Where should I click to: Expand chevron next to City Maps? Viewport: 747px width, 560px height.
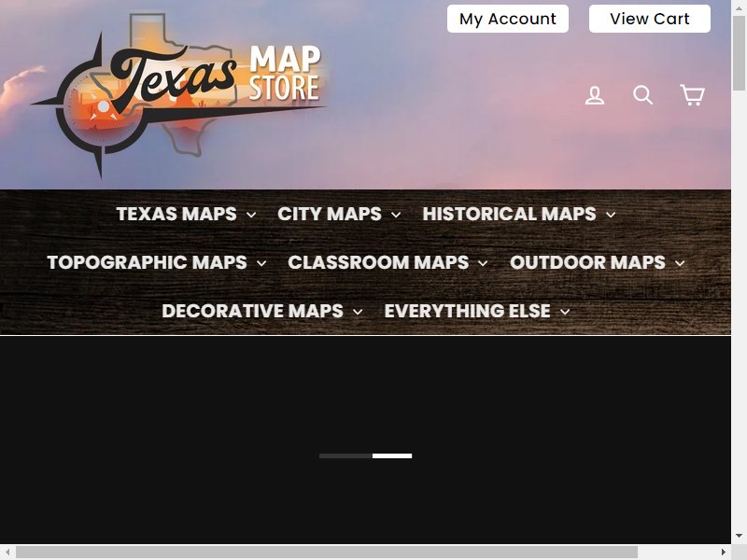[x=396, y=216]
